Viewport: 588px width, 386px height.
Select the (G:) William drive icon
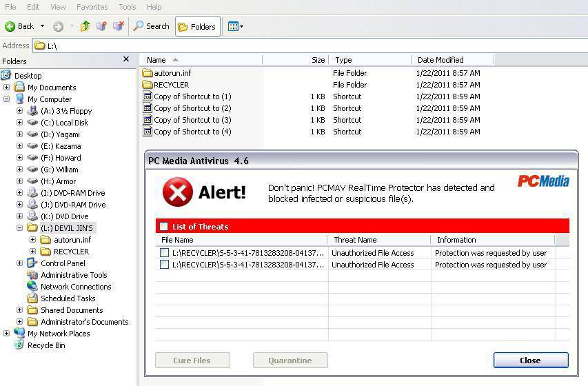[32, 169]
